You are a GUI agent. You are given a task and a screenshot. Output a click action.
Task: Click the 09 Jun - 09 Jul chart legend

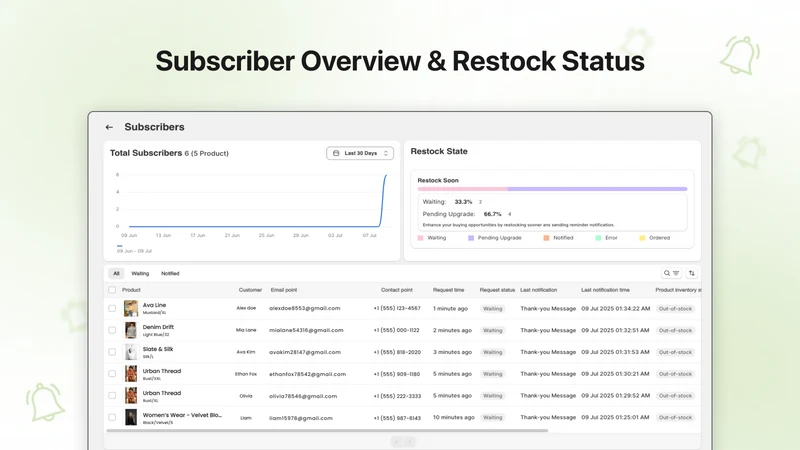coord(134,249)
